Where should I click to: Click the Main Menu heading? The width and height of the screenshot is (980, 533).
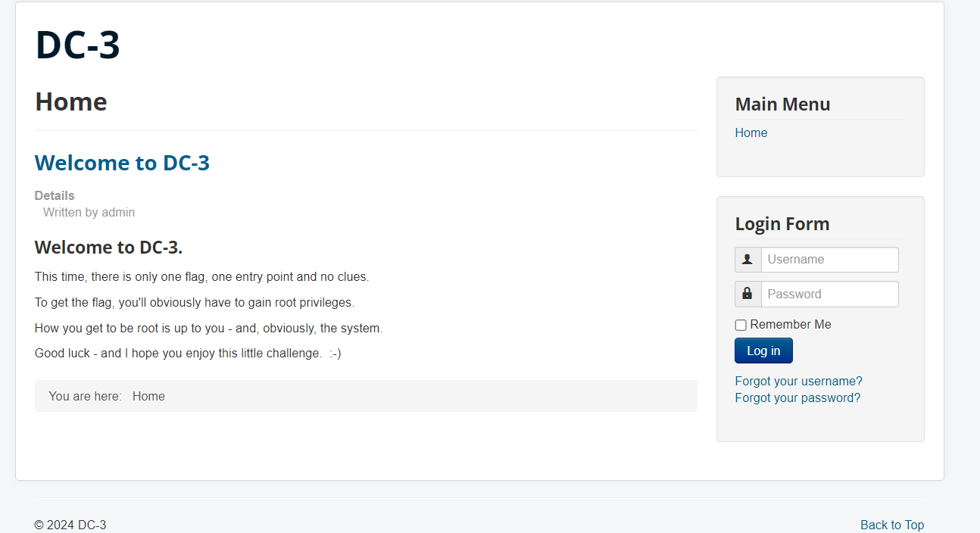click(x=782, y=104)
